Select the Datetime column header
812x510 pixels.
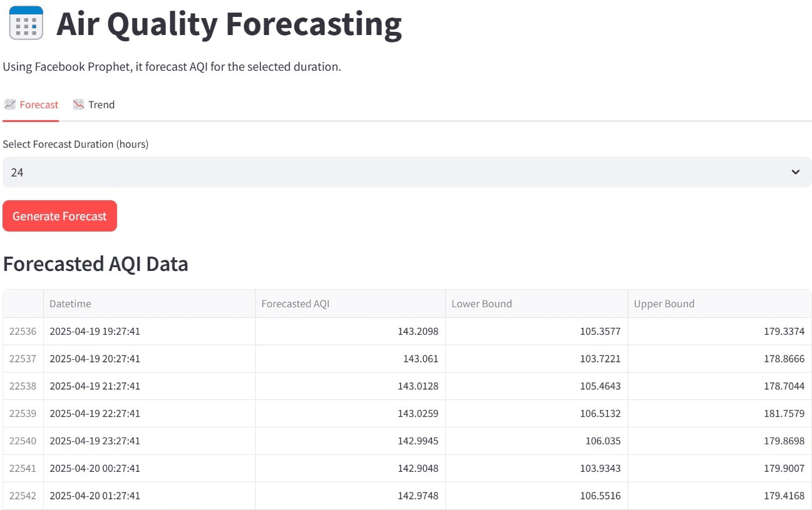[x=70, y=303]
